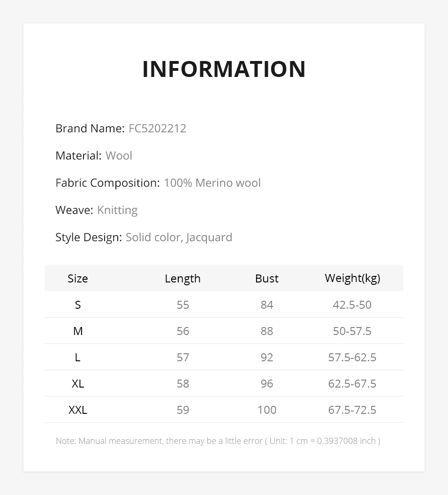Click the Length column header

point(182,278)
